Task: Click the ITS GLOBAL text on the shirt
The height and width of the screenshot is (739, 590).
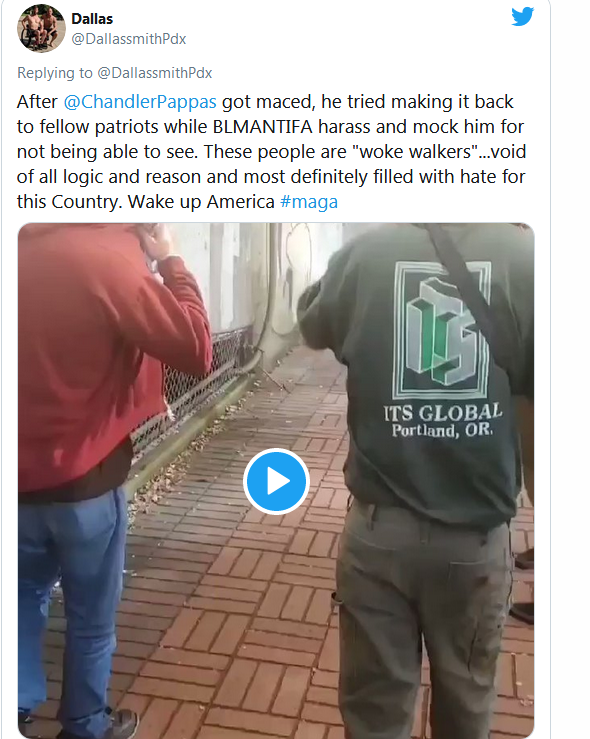Action: 443,412
